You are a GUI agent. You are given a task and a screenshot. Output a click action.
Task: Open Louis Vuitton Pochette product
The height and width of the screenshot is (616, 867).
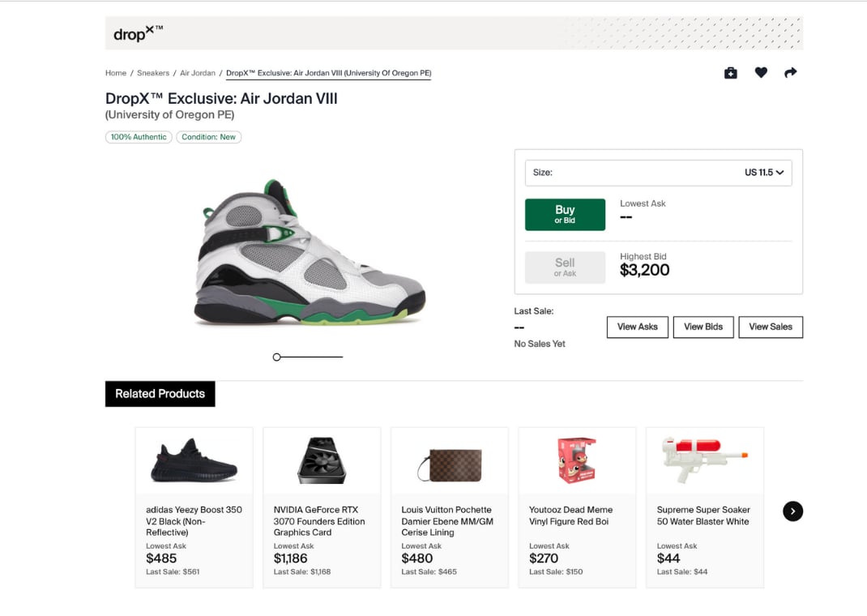click(449, 507)
